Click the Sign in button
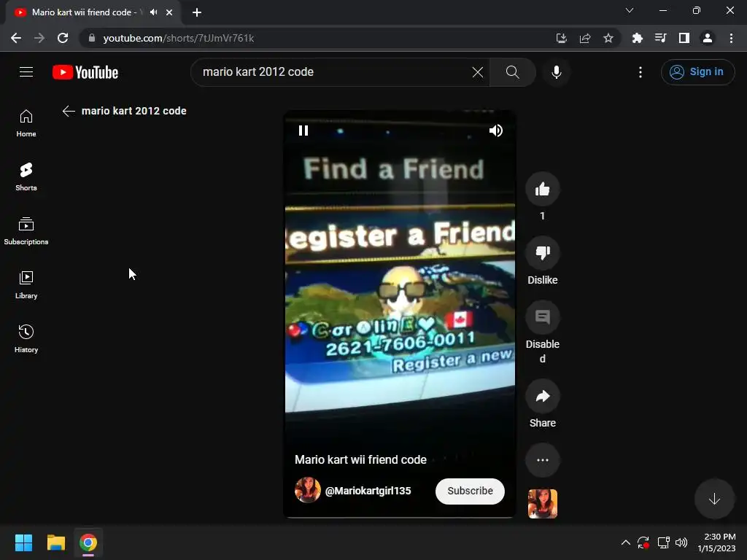Image resolution: width=747 pixels, height=560 pixels. [697, 72]
